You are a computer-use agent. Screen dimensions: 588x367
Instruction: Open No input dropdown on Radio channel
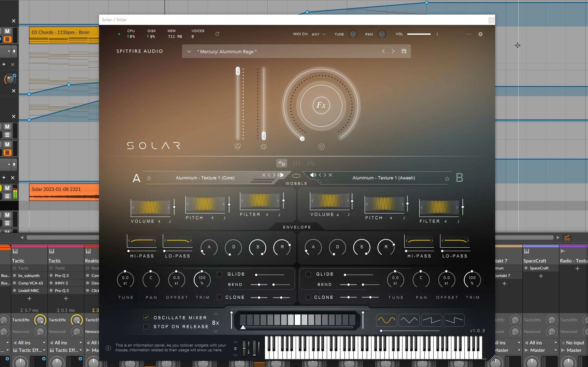(574, 342)
